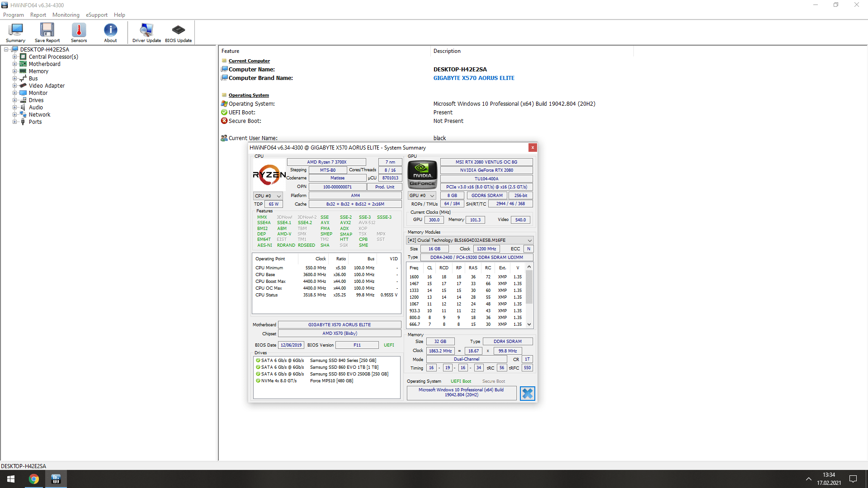This screenshot has height=488, width=868.
Task: Open the Summary toolbar icon
Action: click(x=15, y=33)
